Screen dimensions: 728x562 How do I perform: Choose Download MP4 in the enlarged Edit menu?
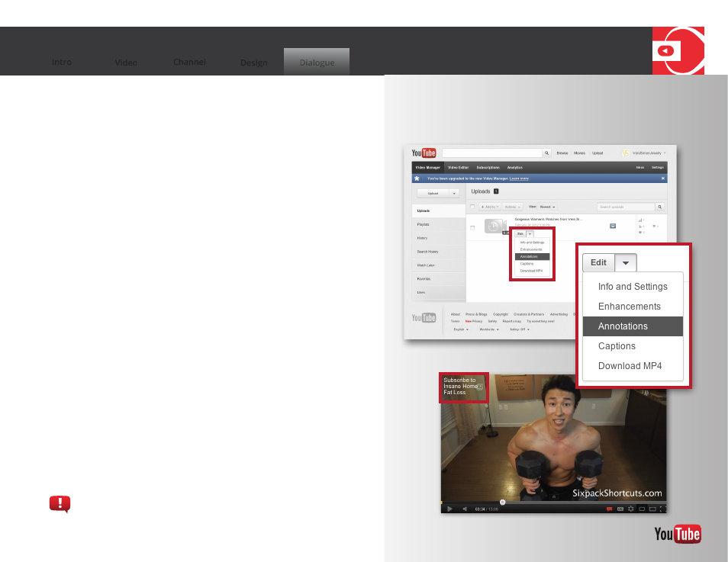point(633,366)
